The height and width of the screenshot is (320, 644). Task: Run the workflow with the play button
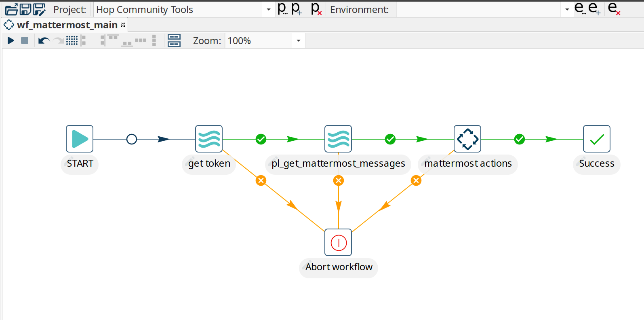coord(11,40)
